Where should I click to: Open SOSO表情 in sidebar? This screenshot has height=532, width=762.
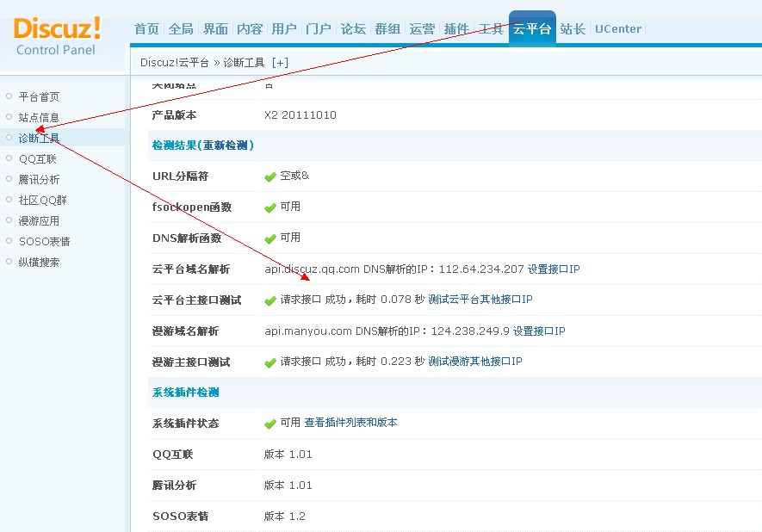(44, 241)
